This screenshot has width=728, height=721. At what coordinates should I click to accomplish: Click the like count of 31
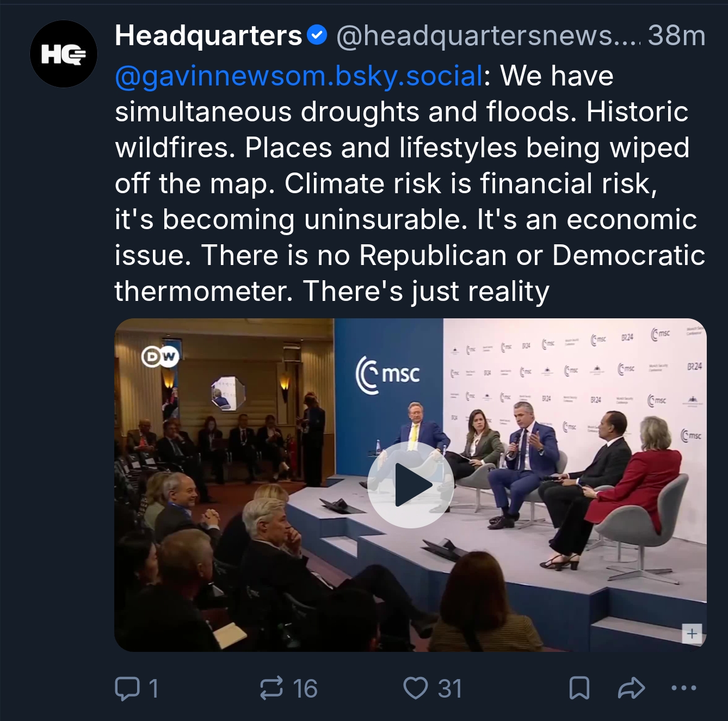tap(449, 688)
